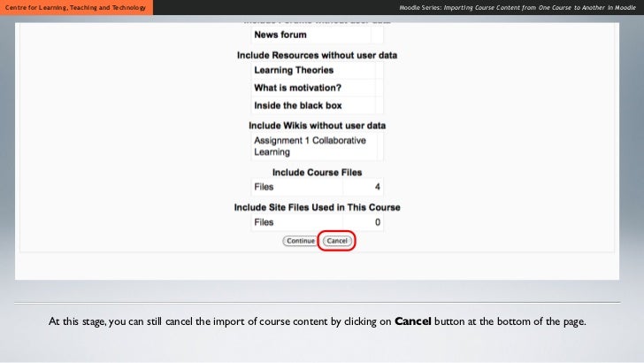Image resolution: width=644 pixels, height=363 pixels.
Task: Click the Centre for Learning, Teaching and Technology banner
Action: coord(76,7)
